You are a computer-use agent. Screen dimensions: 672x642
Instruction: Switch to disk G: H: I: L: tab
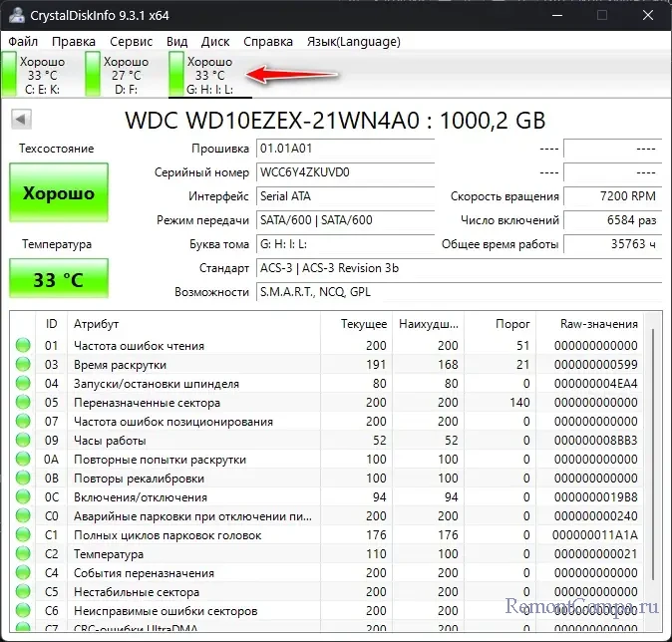tap(209, 75)
